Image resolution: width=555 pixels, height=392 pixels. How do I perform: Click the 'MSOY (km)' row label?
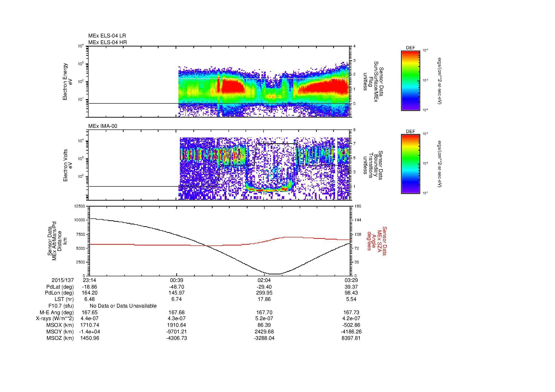coord(61,332)
